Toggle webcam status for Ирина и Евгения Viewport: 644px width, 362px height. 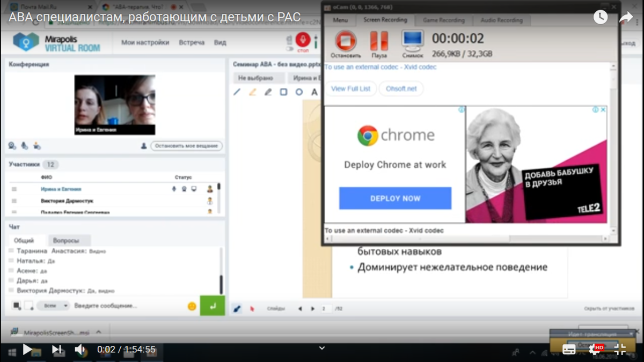tap(184, 189)
